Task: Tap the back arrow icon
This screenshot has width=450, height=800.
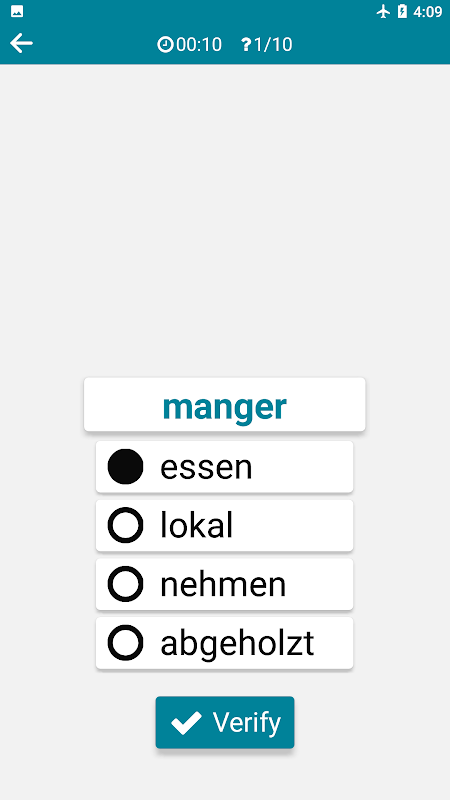Action: [x=21, y=43]
